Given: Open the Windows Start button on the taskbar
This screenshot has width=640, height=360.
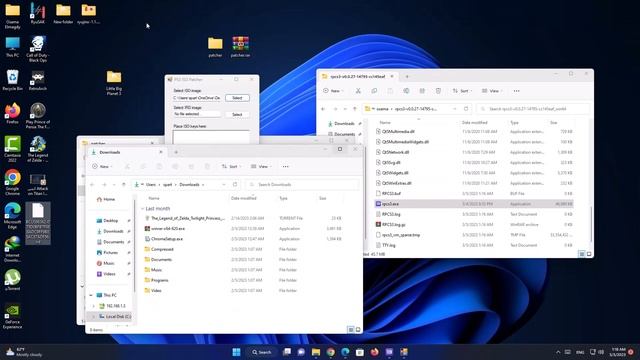Looking at the screenshot, I should [x=236, y=352].
